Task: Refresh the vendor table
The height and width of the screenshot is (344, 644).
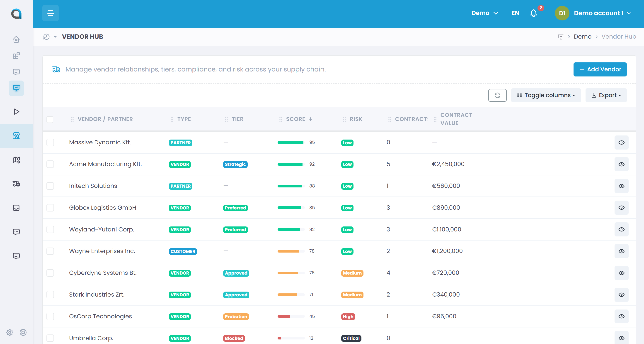Action: [x=497, y=95]
